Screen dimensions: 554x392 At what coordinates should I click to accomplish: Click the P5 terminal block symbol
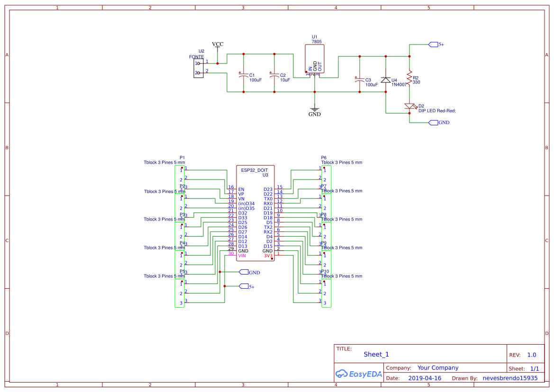180,293
